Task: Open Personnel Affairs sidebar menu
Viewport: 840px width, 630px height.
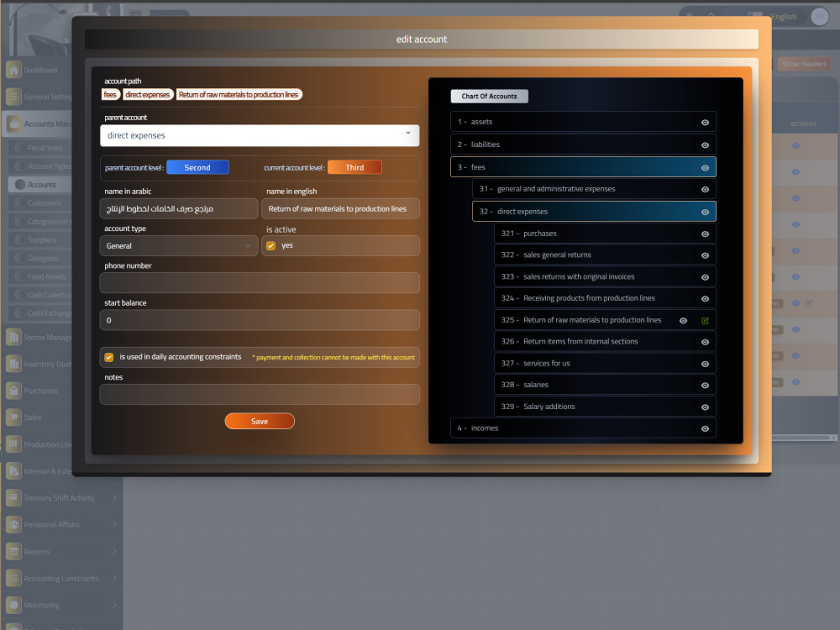Action: [61, 525]
